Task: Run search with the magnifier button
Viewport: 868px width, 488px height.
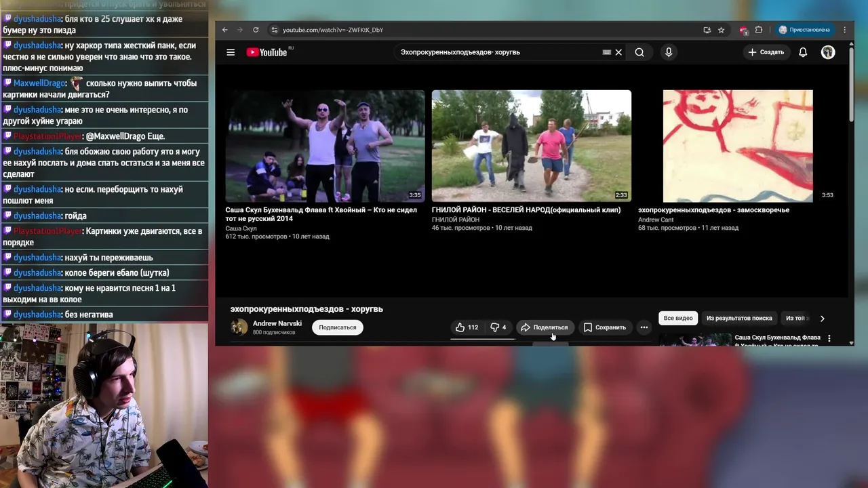Action: click(x=639, y=52)
